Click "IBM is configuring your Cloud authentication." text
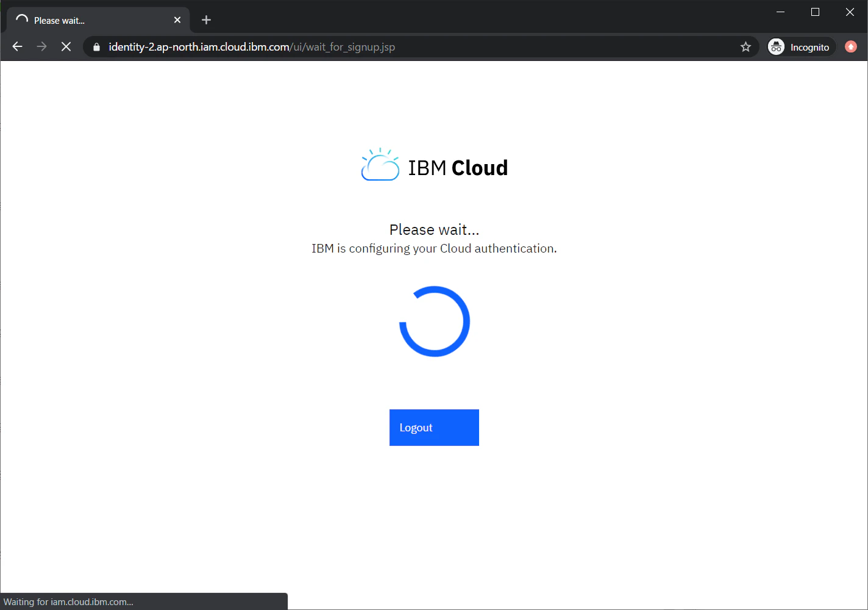868x610 pixels. 434,248
